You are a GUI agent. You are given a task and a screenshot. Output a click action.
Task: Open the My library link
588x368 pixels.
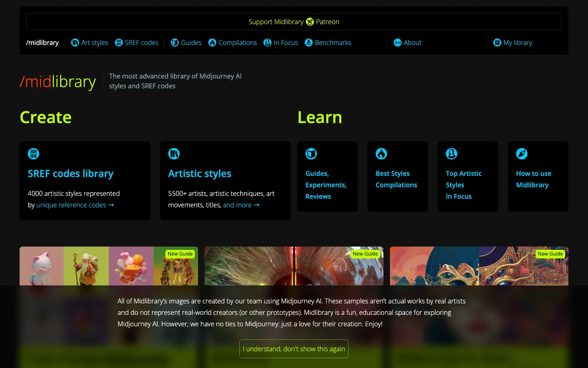513,43
